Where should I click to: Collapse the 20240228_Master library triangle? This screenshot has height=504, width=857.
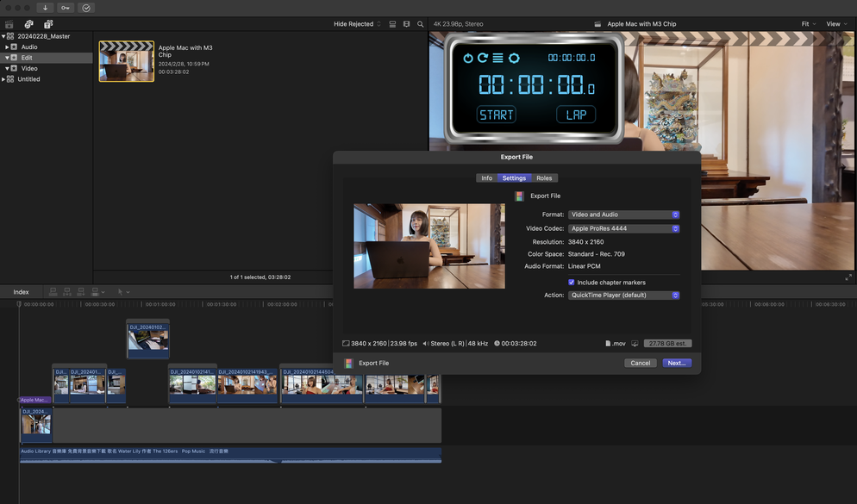coord(3,36)
